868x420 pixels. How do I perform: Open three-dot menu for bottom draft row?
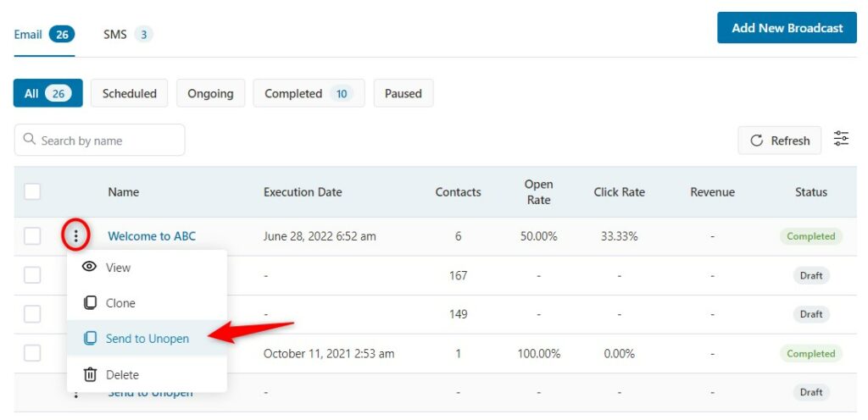pos(75,394)
